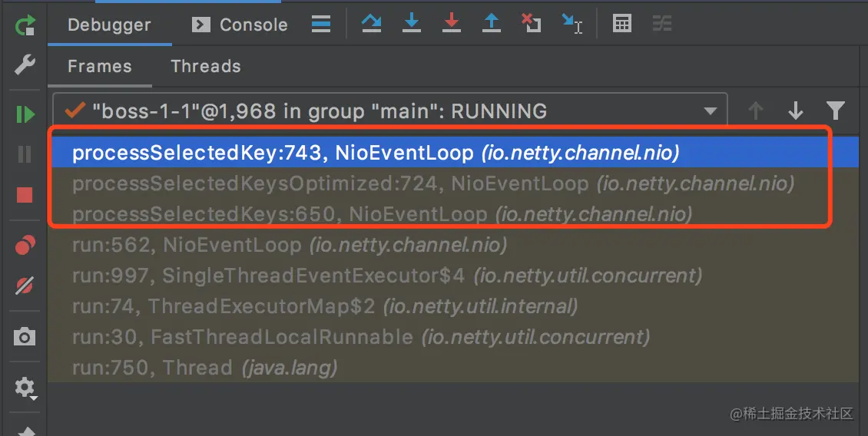Select the Frames tab

[x=100, y=66]
